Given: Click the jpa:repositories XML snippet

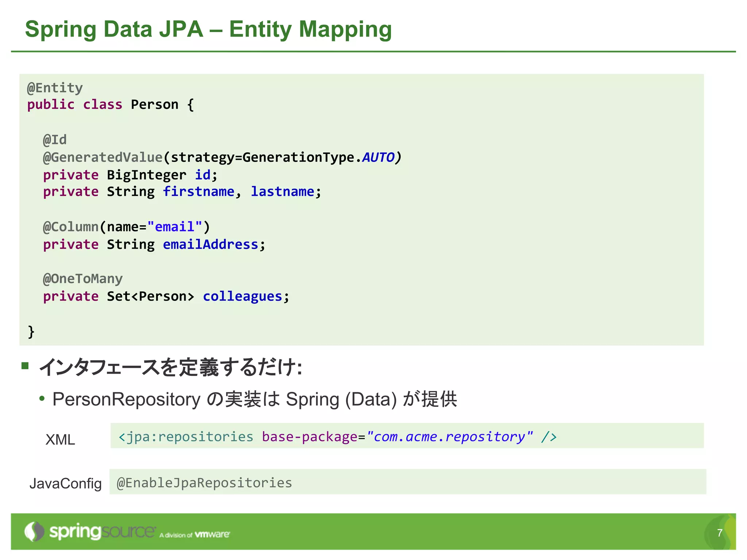Looking at the screenshot, I should point(407,436).
